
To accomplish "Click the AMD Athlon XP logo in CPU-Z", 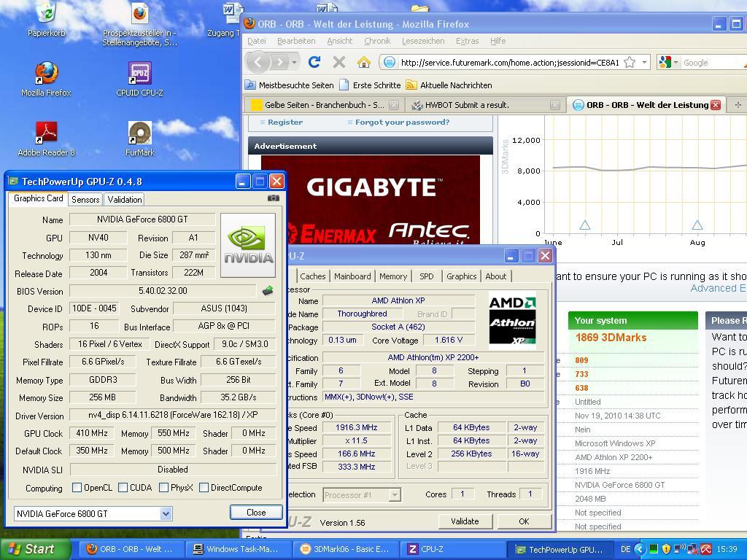I will (512, 321).
